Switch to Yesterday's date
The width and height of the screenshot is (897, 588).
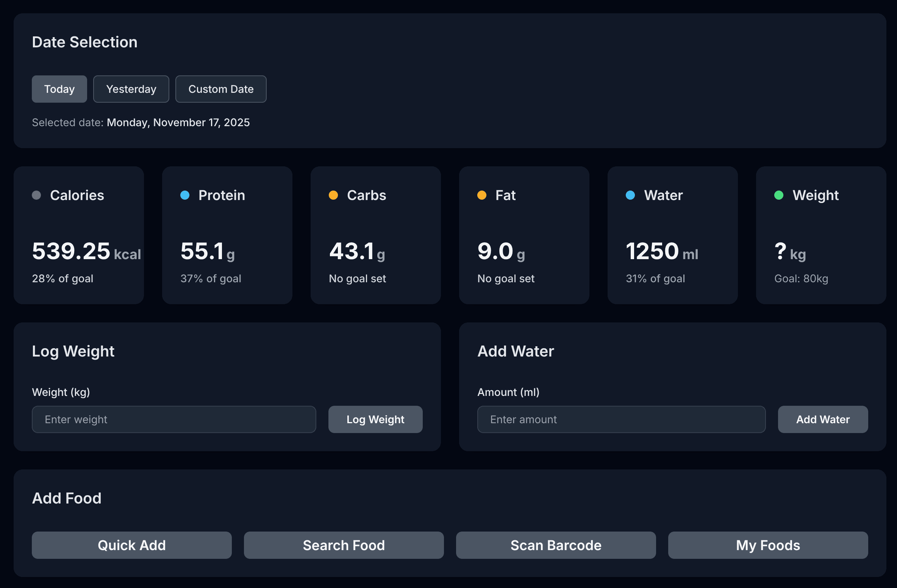(x=131, y=89)
